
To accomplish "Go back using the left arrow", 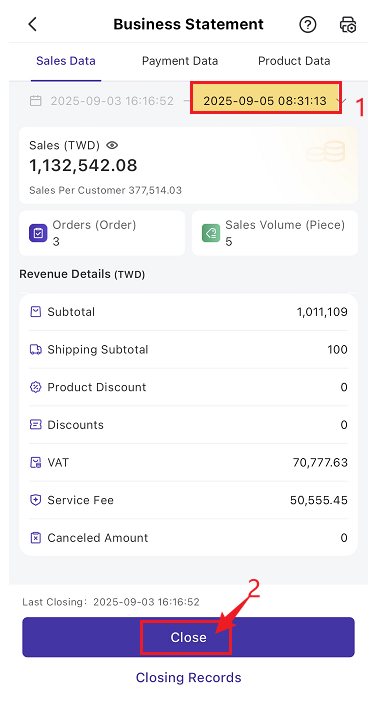I will coord(32,24).
